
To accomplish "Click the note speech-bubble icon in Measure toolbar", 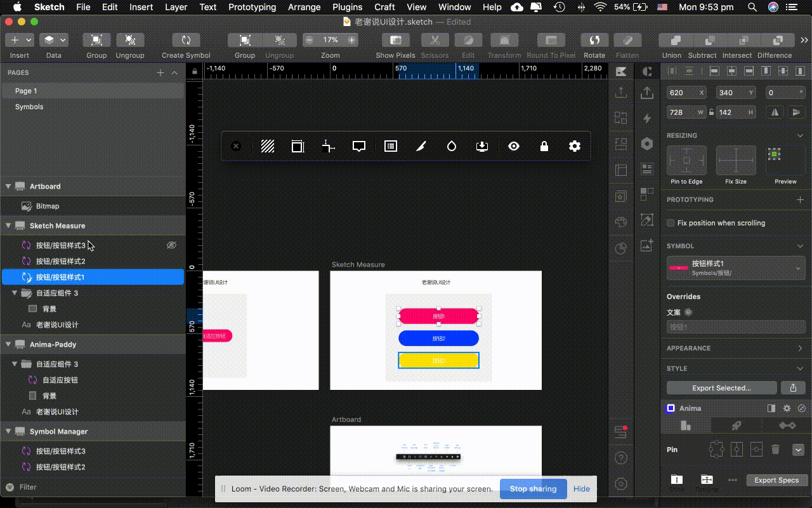I will point(359,146).
